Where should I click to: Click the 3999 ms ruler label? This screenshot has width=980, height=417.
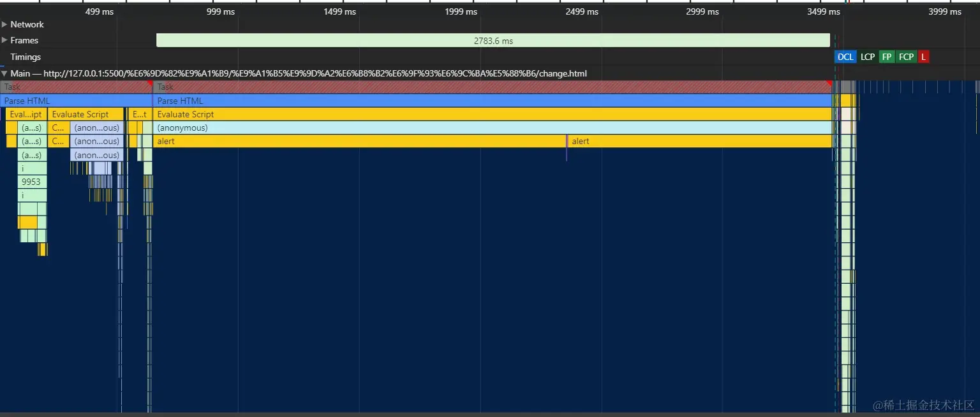point(945,11)
